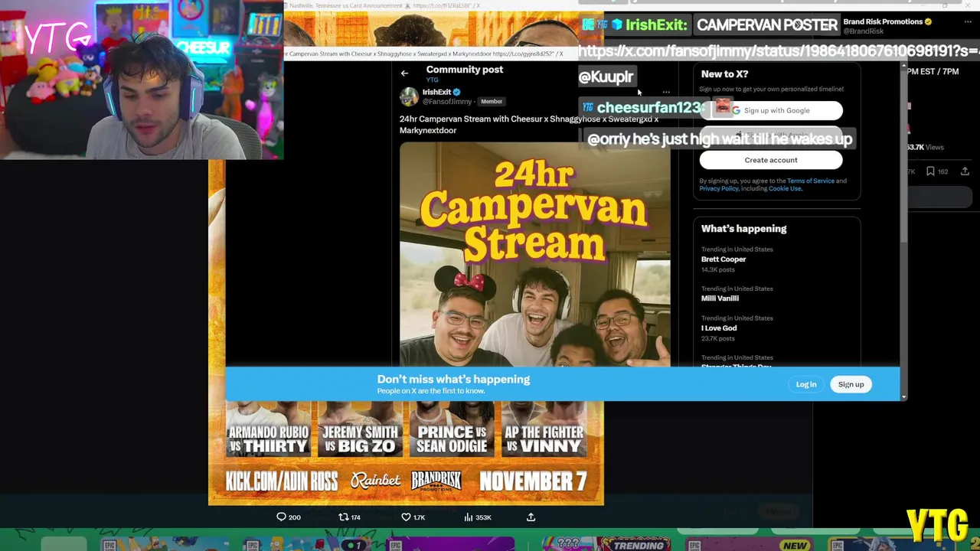Click the New to X? heading

[724, 73]
